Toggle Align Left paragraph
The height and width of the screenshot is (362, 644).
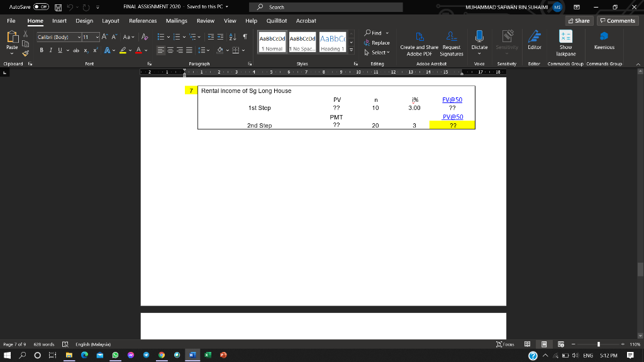tap(160, 50)
